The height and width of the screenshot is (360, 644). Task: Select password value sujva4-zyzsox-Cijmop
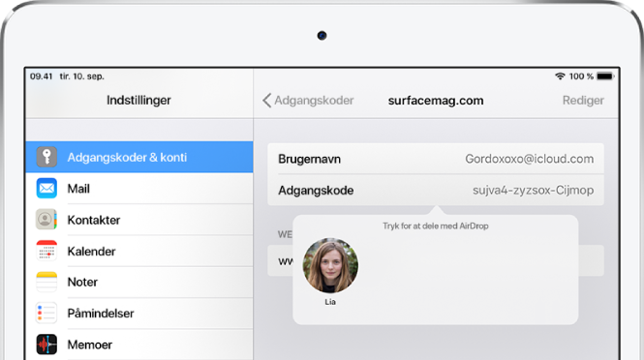point(533,190)
